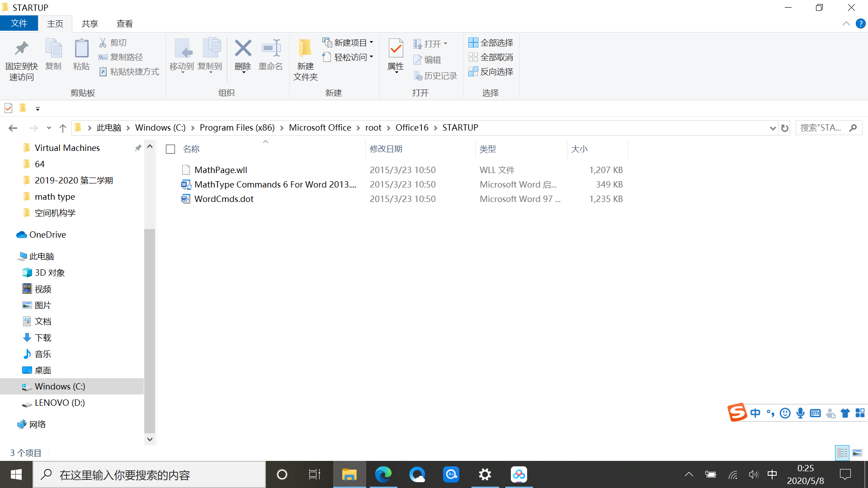Go up one folder level arrow

63,128
